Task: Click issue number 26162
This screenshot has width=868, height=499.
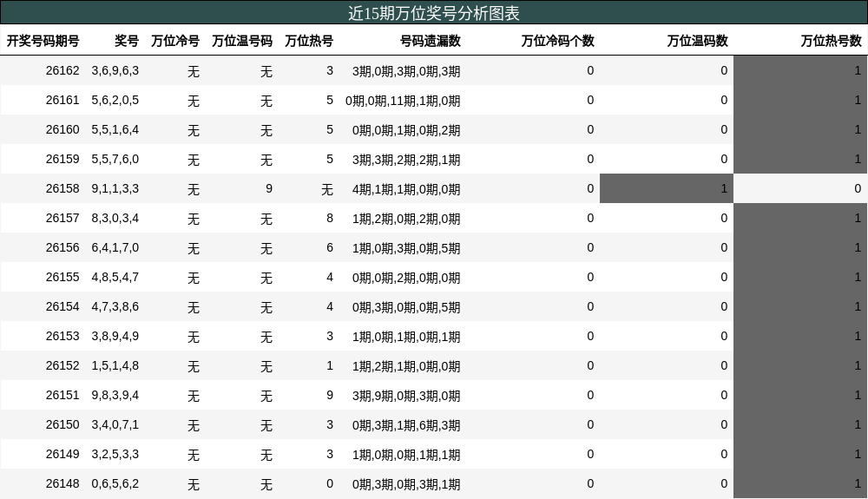Action: coord(62,71)
